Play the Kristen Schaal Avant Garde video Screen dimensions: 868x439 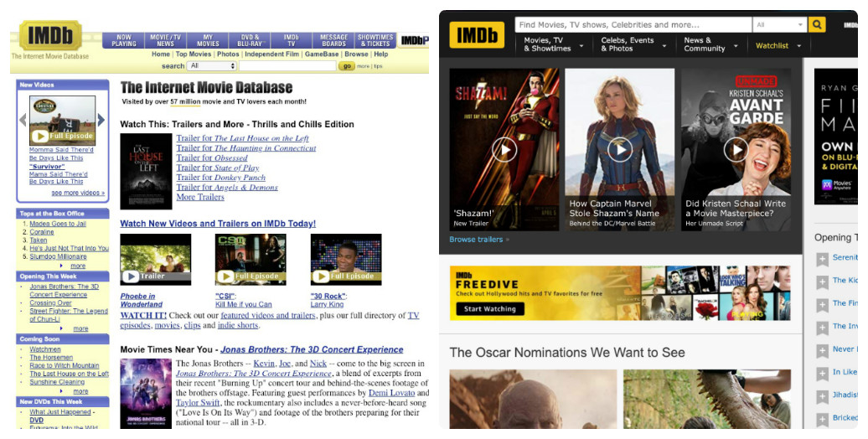(736, 149)
